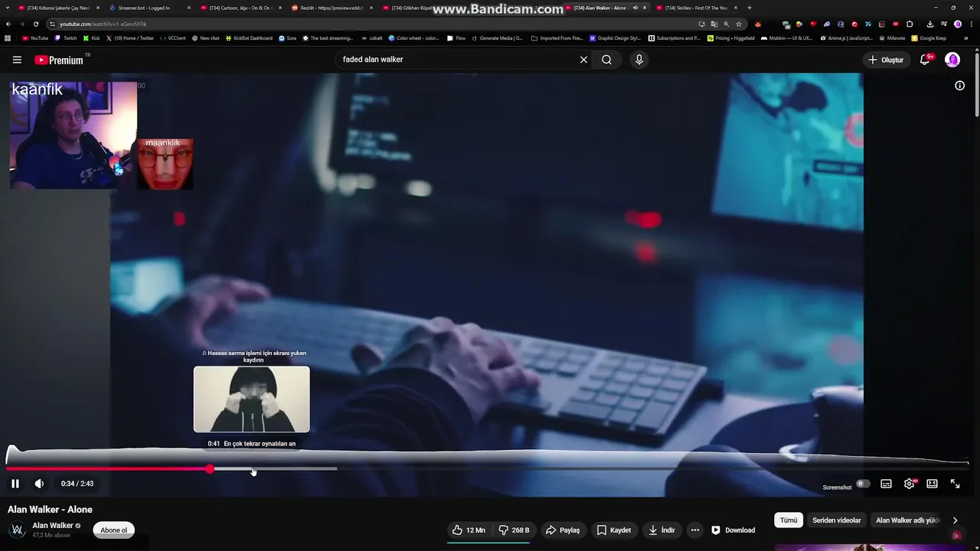The height and width of the screenshot is (551, 980).
Task: Open the bookmarks bar apps grid icon
Action: (x=8, y=37)
